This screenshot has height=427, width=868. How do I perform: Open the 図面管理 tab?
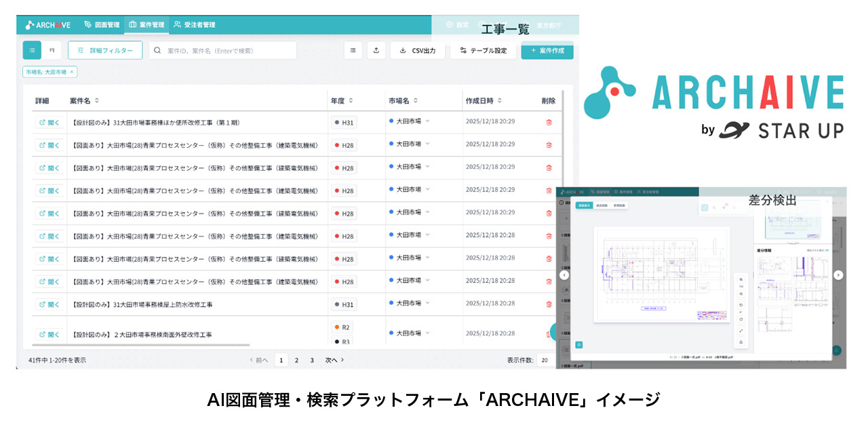click(102, 25)
